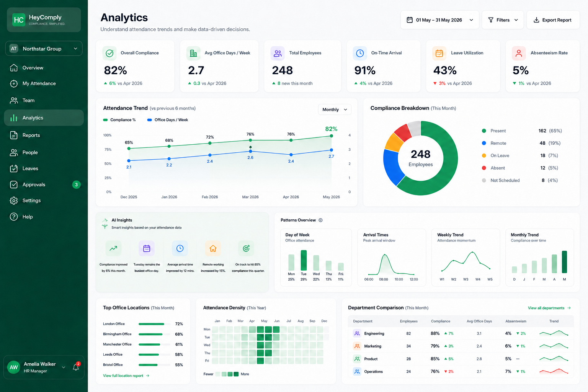Click the Compliance column header
The height and width of the screenshot is (392, 588).
click(441, 321)
